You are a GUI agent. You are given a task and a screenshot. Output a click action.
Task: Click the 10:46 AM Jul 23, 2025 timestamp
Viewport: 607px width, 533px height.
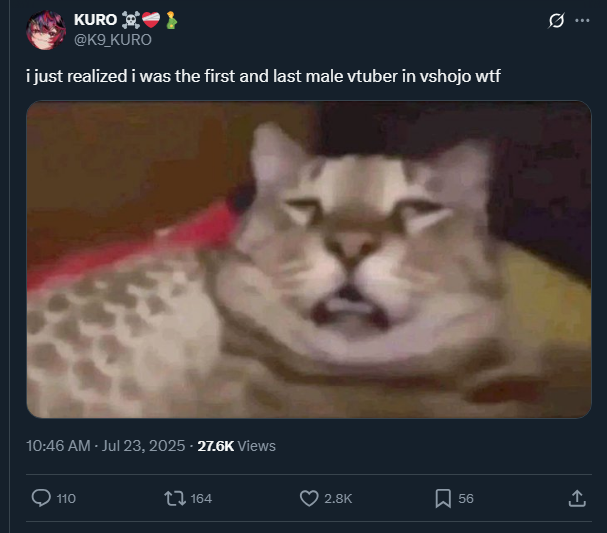pos(106,446)
